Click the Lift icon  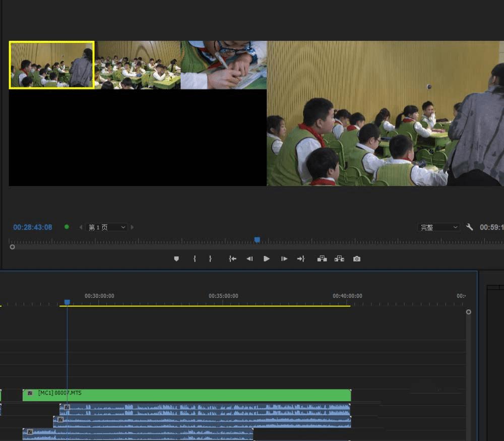point(322,259)
